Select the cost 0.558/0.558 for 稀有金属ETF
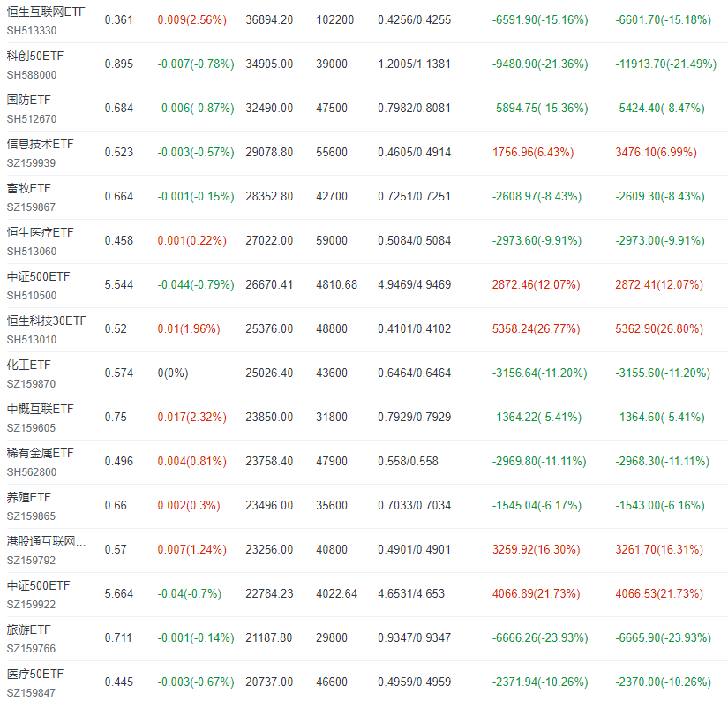This screenshot has width=728, height=701. click(x=408, y=461)
